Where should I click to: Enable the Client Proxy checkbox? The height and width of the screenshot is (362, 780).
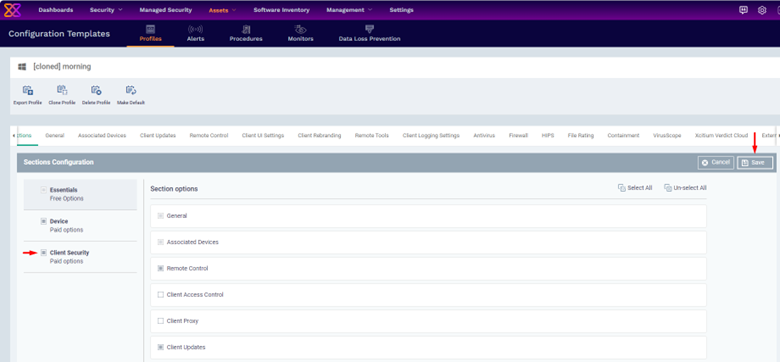pyautogui.click(x=161, y=321)
